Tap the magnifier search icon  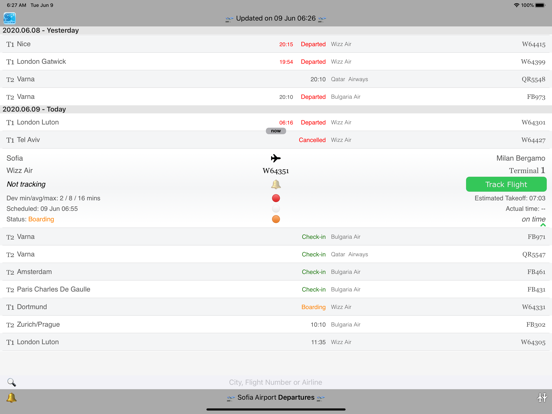coord(11,382)
